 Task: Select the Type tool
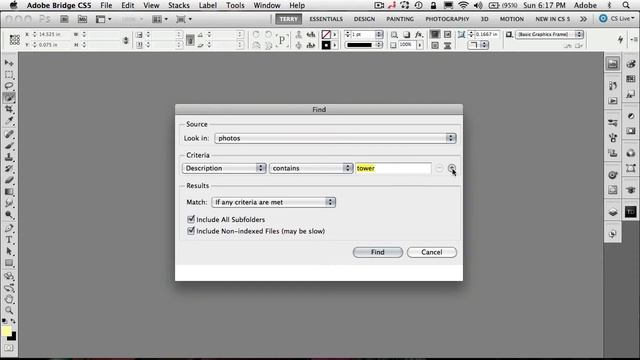tap(9, 240)
